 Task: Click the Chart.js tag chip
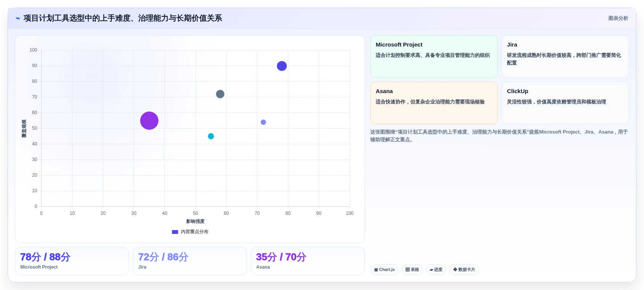[384, 269]
